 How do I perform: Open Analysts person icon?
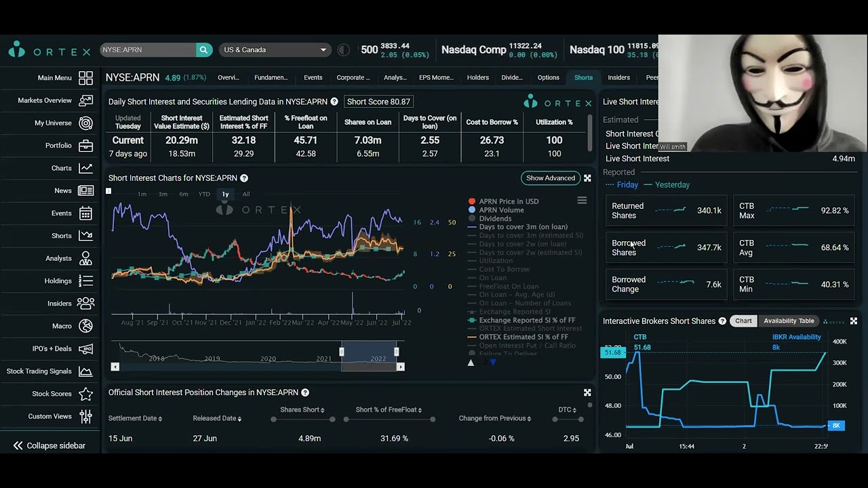85,258
